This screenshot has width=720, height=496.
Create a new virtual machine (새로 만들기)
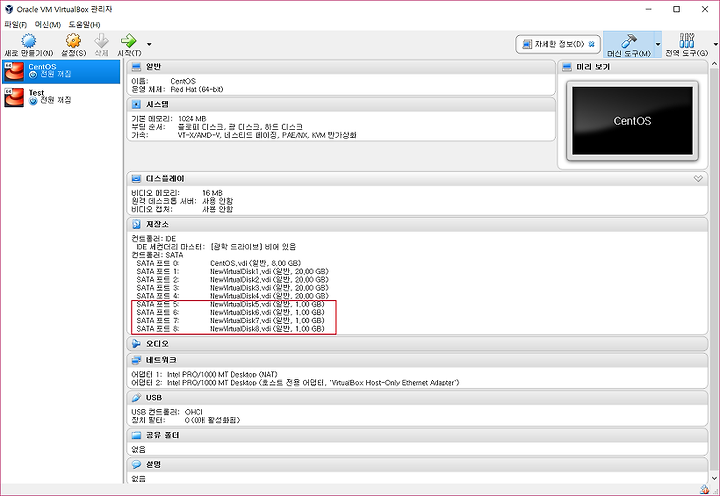point(28,45)
